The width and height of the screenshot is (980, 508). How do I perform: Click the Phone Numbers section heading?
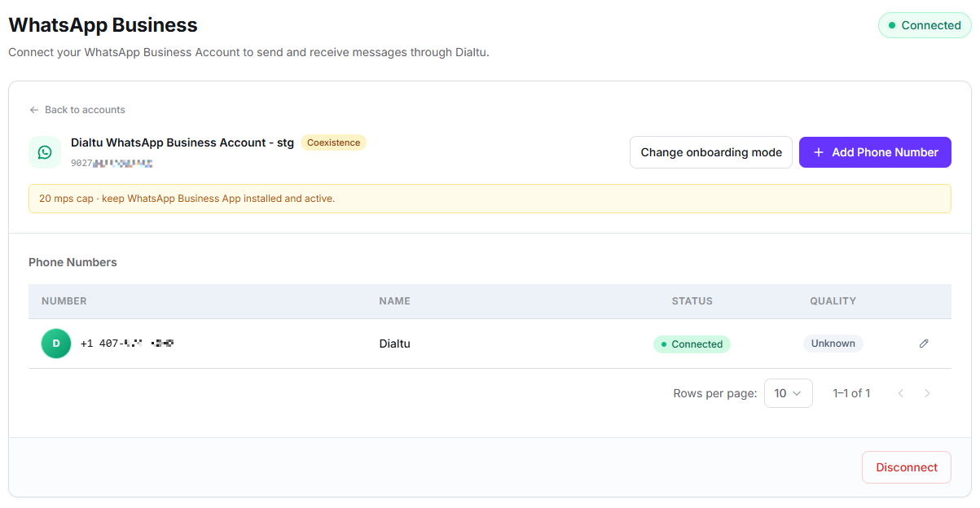73,262
